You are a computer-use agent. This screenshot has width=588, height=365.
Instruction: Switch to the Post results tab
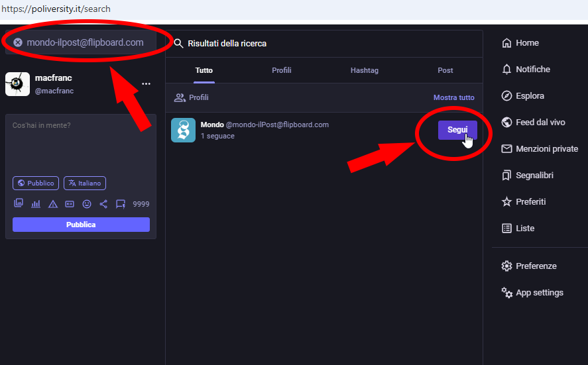click(x=445, y=70)
